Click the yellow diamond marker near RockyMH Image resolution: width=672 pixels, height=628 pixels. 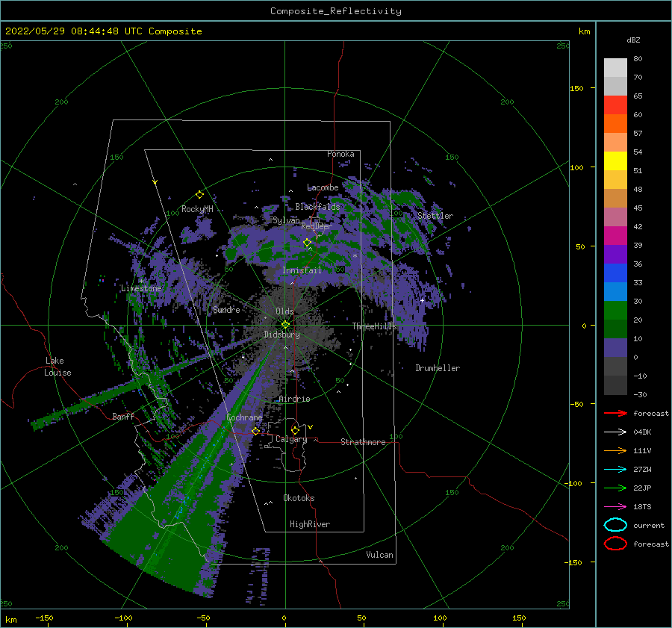click(x=199, y=195)
